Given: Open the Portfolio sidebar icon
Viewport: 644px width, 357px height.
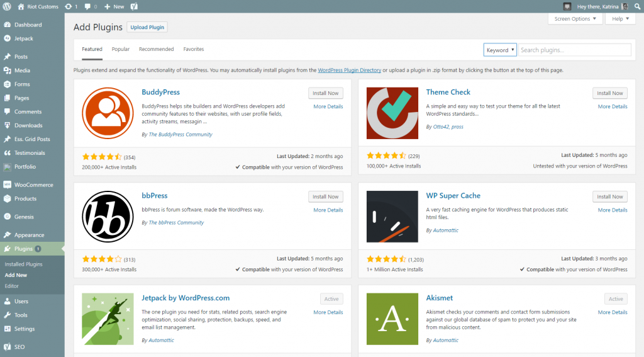Looking at the screenshot, I should point(8,167).
